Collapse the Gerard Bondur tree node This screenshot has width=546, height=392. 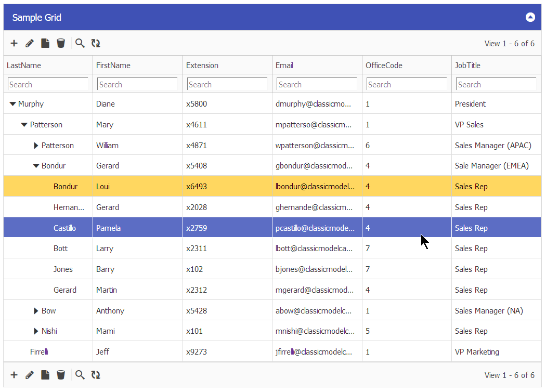click(36, 166)
